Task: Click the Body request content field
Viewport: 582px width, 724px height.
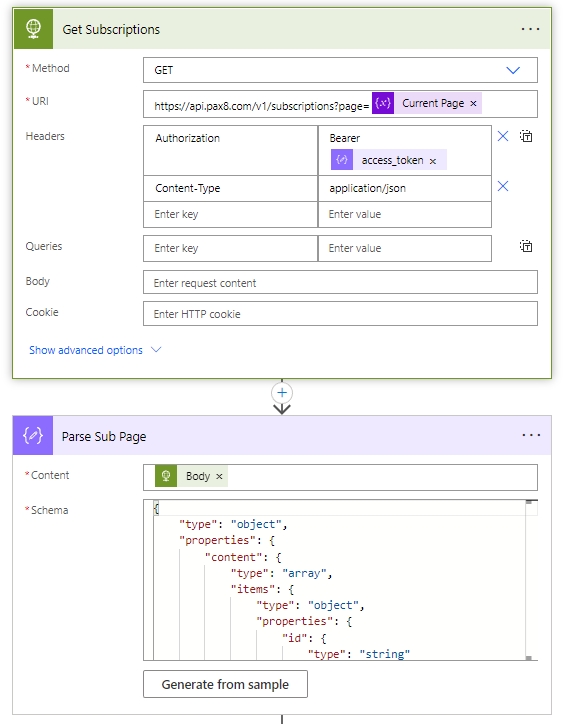Action: pos(340,283)
